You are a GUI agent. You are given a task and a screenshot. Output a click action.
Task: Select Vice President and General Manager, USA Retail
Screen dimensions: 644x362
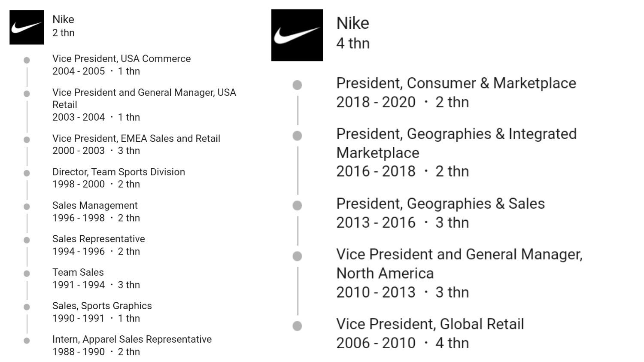tap(144, 98)
